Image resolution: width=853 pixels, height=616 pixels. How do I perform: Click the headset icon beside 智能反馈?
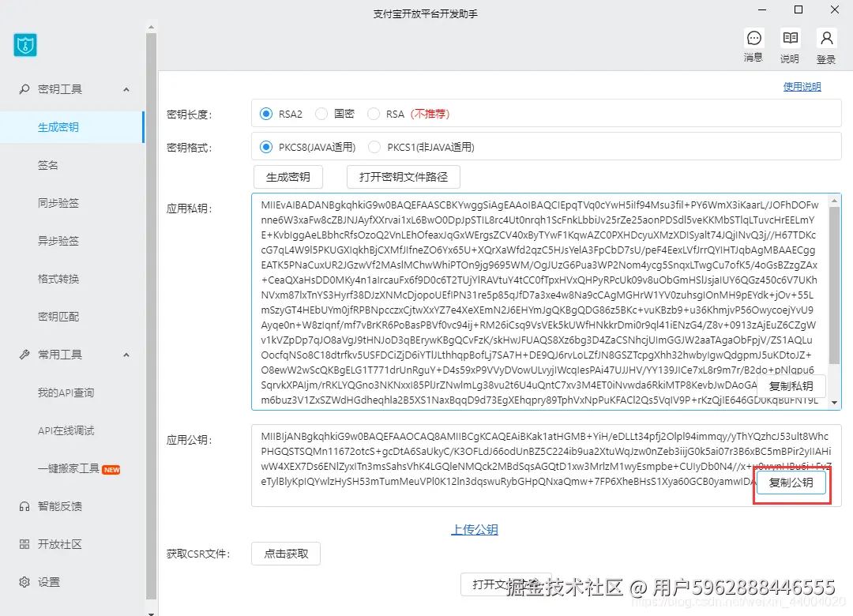click(24, 507)
